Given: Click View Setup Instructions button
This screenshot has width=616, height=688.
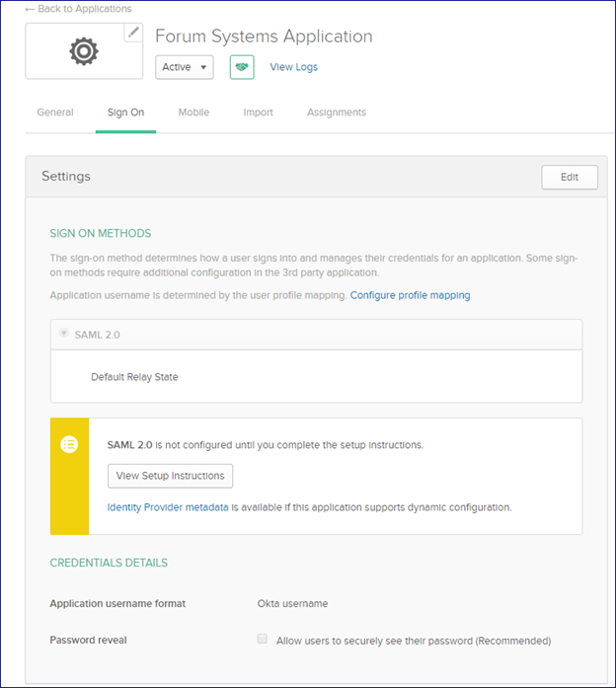Looking at the screenshot, I should click(170, 476).
